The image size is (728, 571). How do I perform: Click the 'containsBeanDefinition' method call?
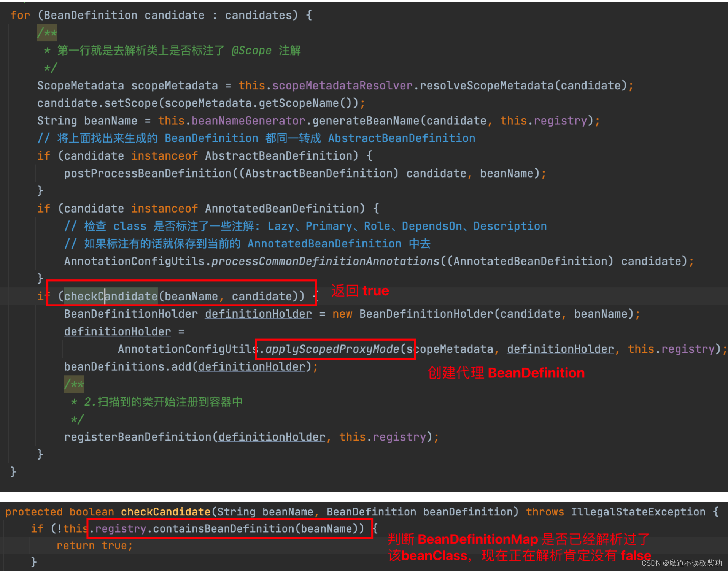click(223, 528)
